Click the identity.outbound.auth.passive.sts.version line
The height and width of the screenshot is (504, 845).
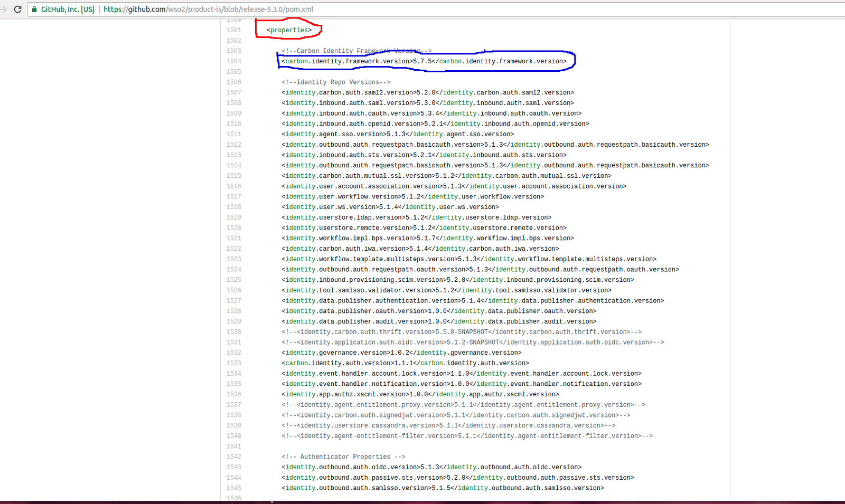point(458,478)
